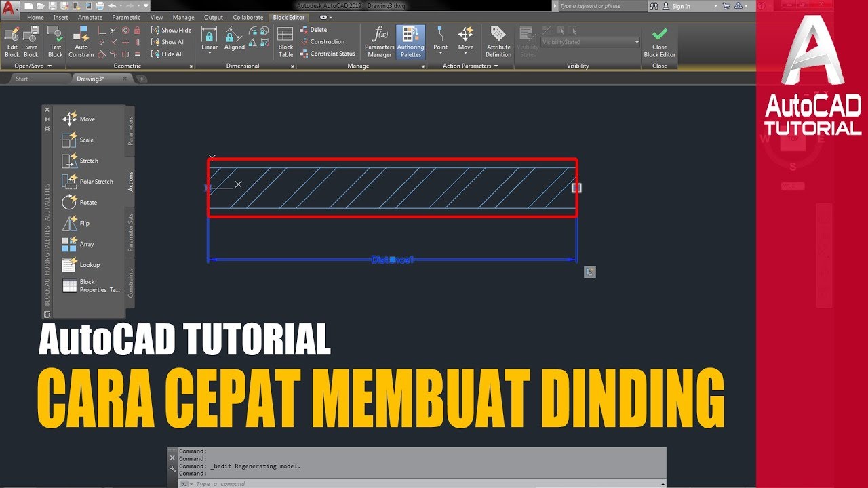Expand the Linear constraint dropdown arrow
The height and width of the screenshot is (488, 868).
click(210, 54)
